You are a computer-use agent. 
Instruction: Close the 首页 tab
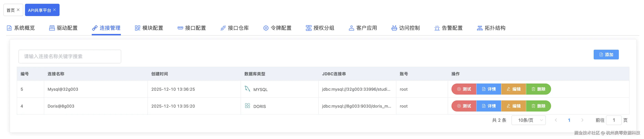pos(18,10)
